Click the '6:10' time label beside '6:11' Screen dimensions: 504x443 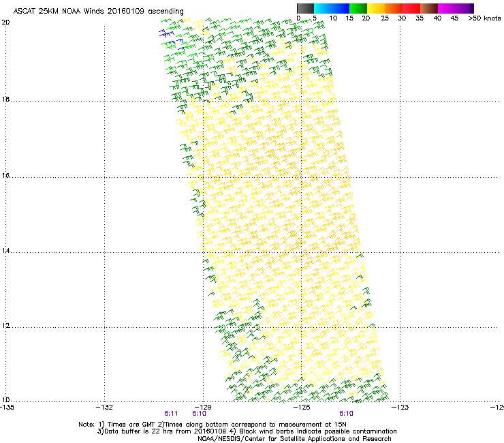(199, 414)
